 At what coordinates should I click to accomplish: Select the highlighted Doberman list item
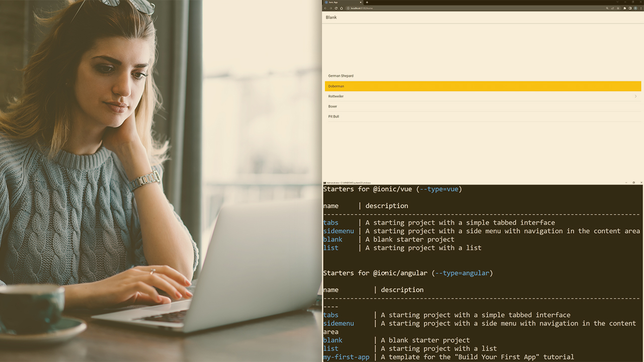click(482, 86)
